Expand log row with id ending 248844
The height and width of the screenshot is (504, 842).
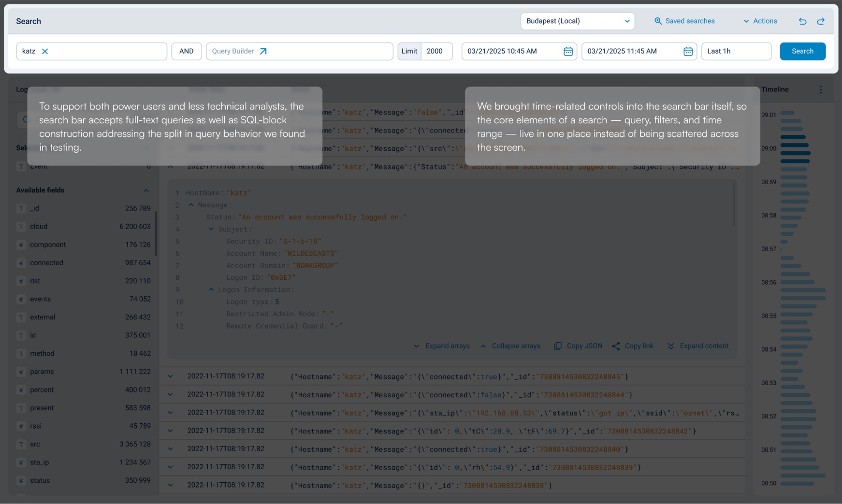pos(170,394)
